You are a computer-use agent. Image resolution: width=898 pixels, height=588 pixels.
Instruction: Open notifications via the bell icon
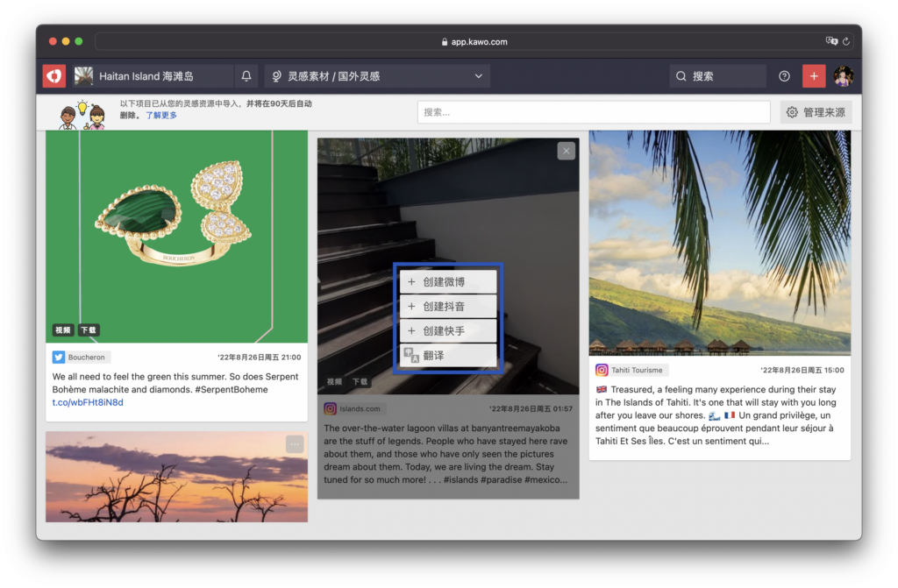coord(246,76)
